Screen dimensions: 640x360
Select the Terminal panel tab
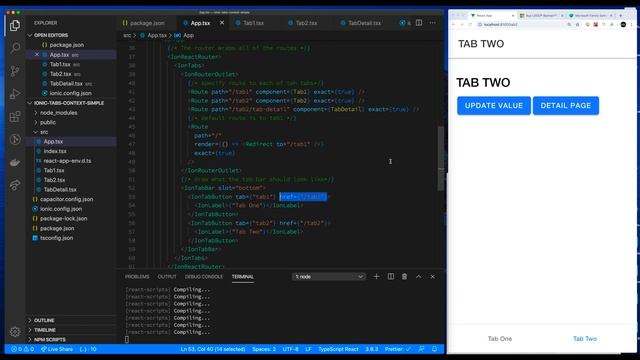(x=242, y=276)
